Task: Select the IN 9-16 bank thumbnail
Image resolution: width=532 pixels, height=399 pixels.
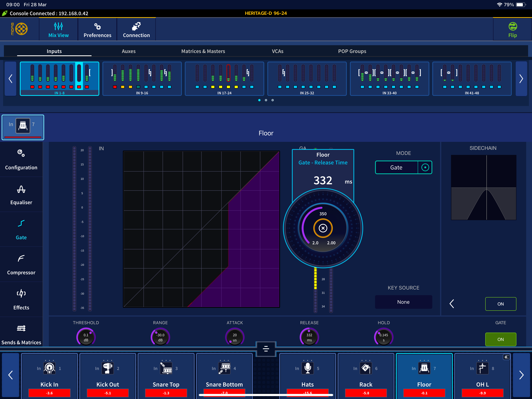Action: click(x=142, y=79)
